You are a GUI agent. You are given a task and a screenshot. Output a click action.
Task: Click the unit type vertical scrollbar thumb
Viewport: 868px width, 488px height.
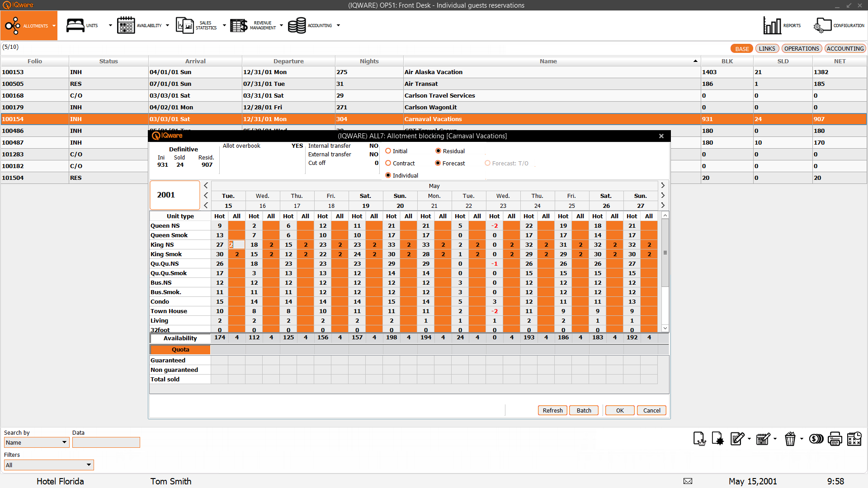665,253
